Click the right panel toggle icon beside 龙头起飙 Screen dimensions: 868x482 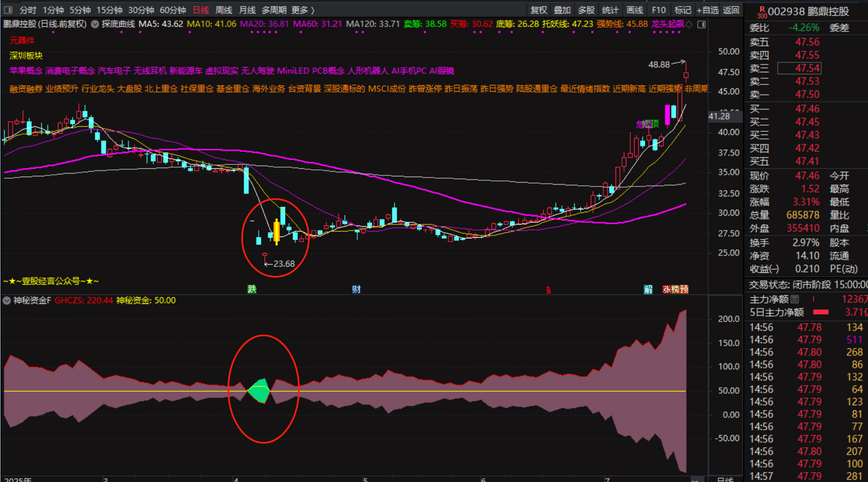point(701,24)
